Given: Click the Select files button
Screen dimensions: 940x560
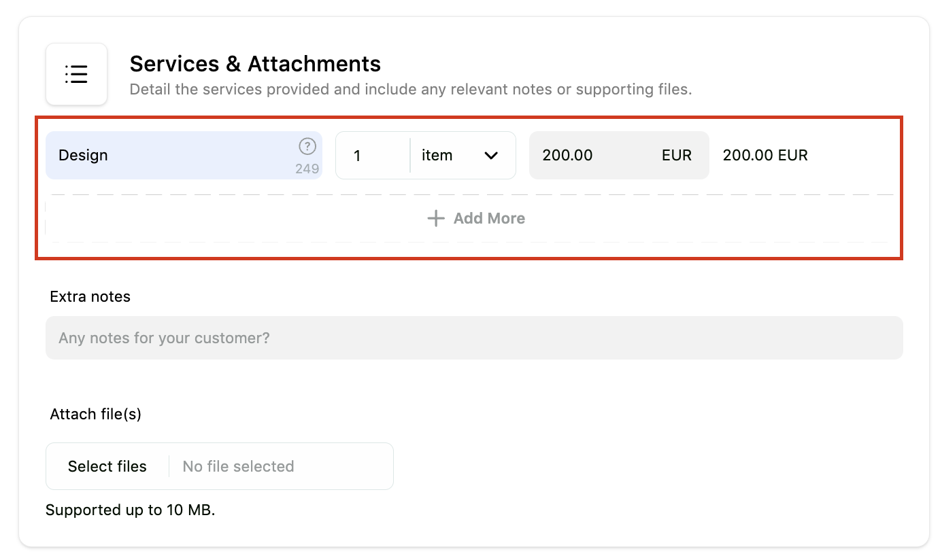Looking at the screenshot, I should 107,466.
